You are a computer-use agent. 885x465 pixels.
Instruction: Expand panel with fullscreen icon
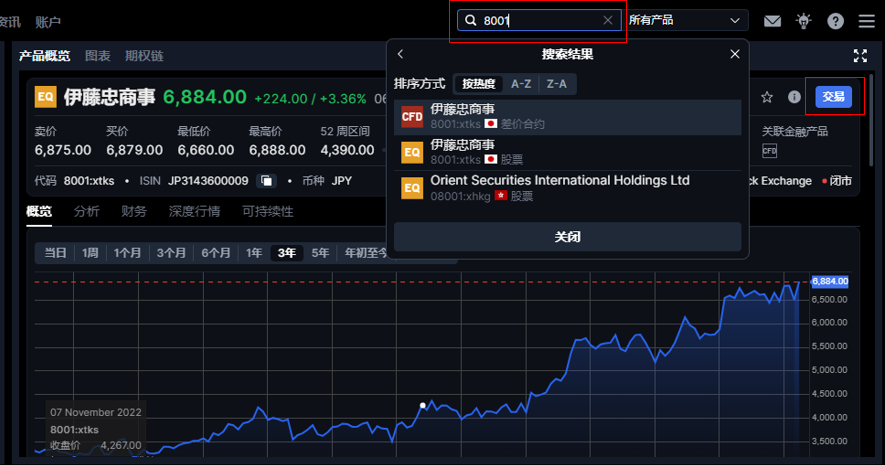click(860, 55)
